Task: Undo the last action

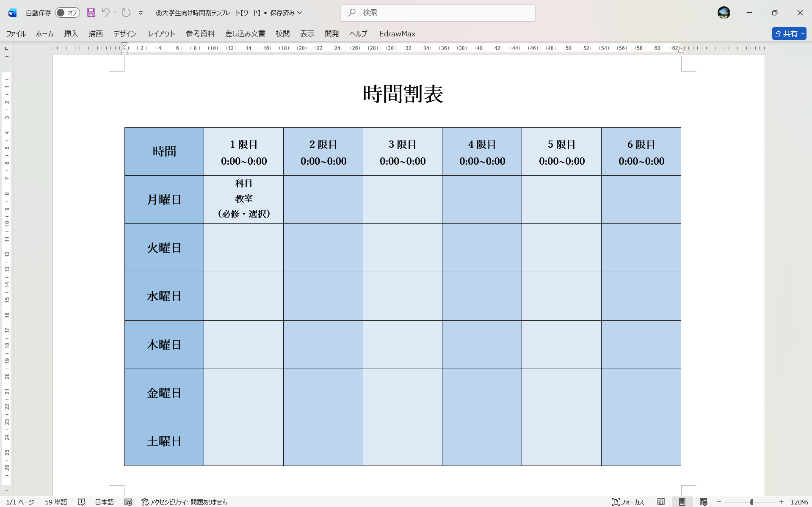Action: coord(105,13)
